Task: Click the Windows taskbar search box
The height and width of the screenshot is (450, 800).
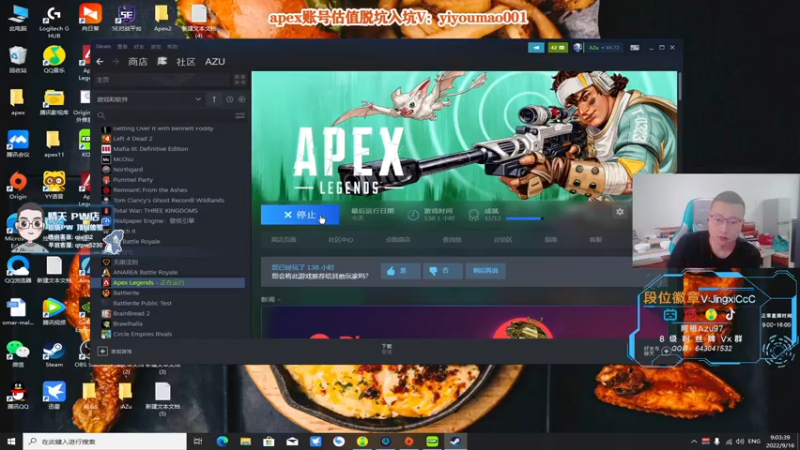Action: (105, 441)
